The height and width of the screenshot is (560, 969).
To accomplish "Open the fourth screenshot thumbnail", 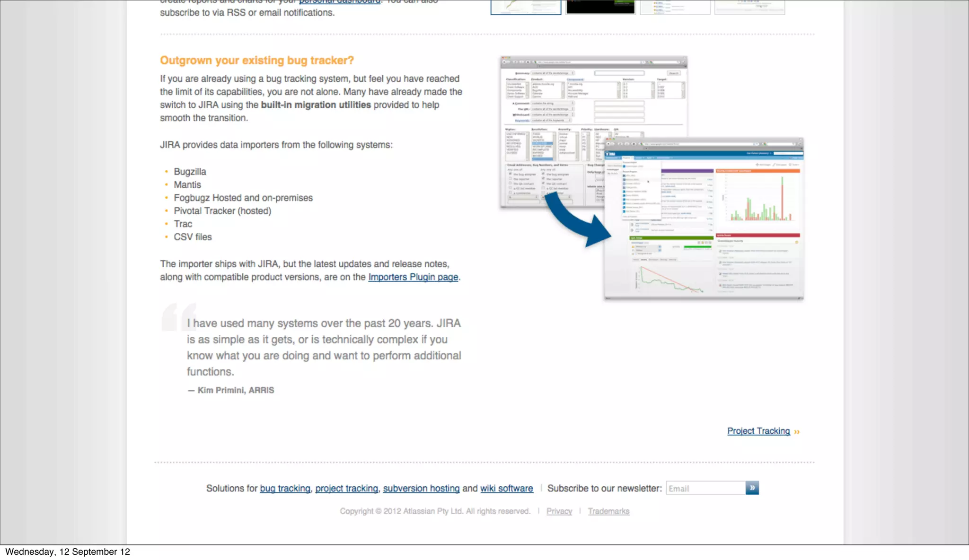I will [749, 7].
